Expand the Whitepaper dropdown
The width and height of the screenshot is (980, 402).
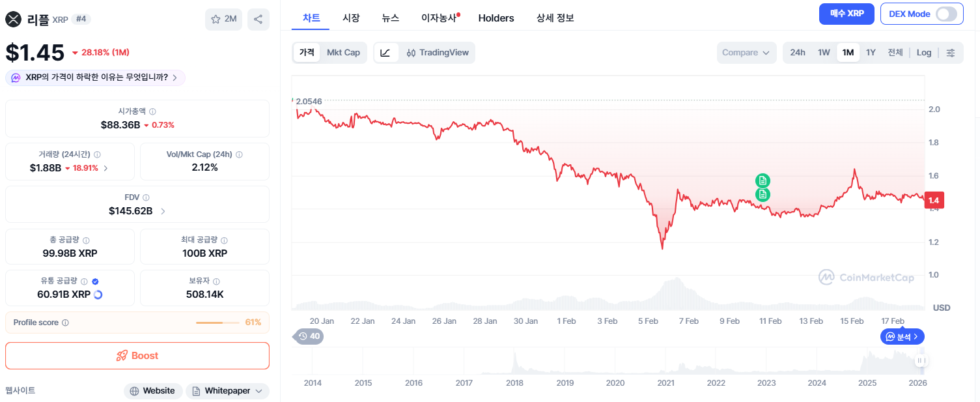[x=227, y=391]
